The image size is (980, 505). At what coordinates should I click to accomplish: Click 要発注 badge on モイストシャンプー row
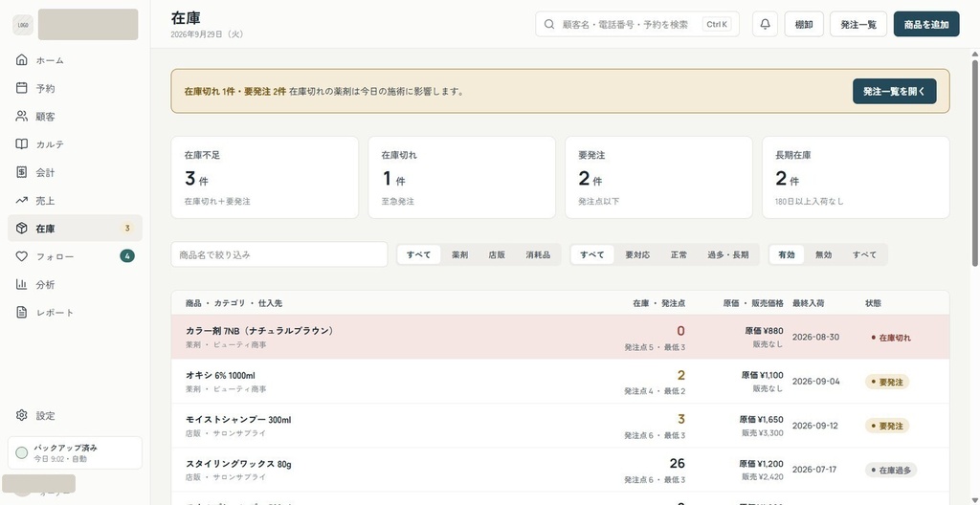pos(887,426)
